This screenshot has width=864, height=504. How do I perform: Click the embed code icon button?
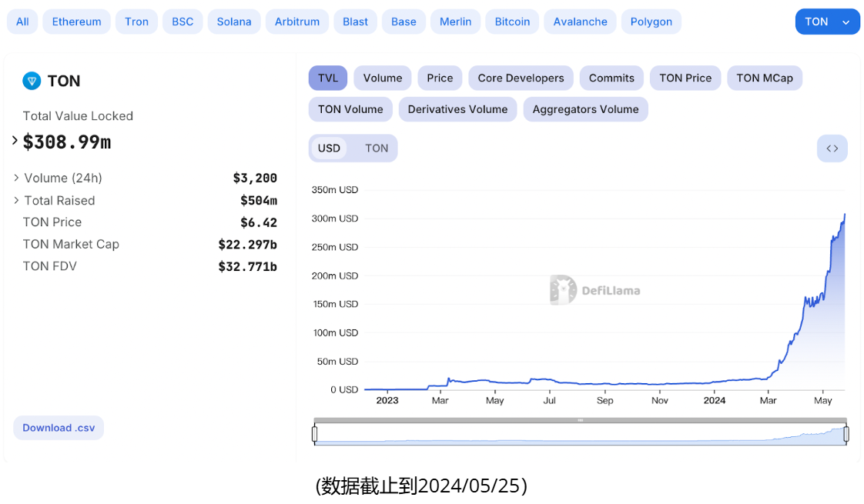[x=832, y=149]
